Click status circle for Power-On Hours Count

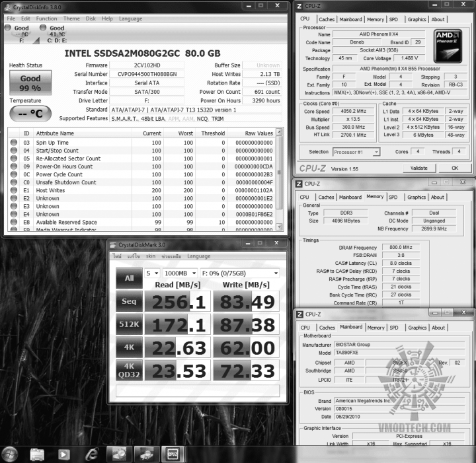point(14,166)
